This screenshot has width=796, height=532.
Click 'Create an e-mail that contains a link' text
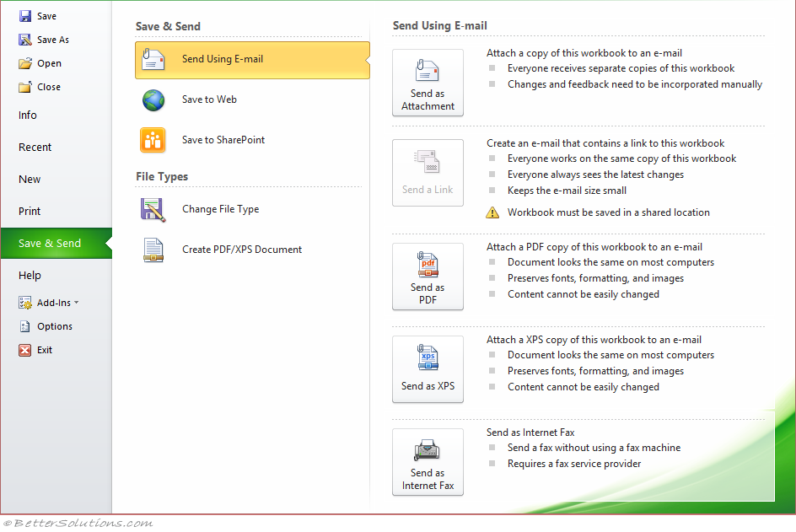click(605, 143)
